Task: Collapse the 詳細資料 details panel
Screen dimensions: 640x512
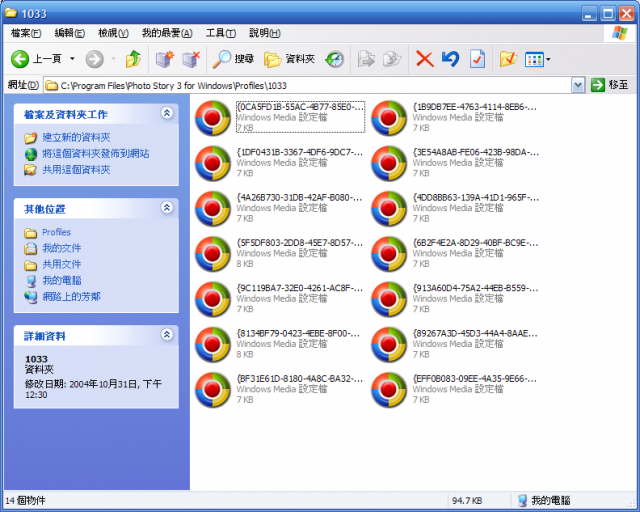Action: tap(167, 335)
